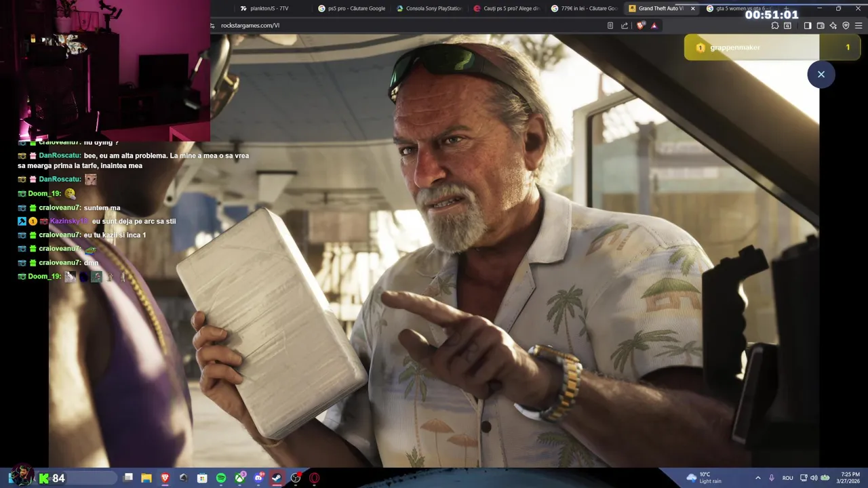The height and width of the screenshot is (488, 868).
Task: Open network status tray icon
Action: pyautogui.click(x=804, y=478)
